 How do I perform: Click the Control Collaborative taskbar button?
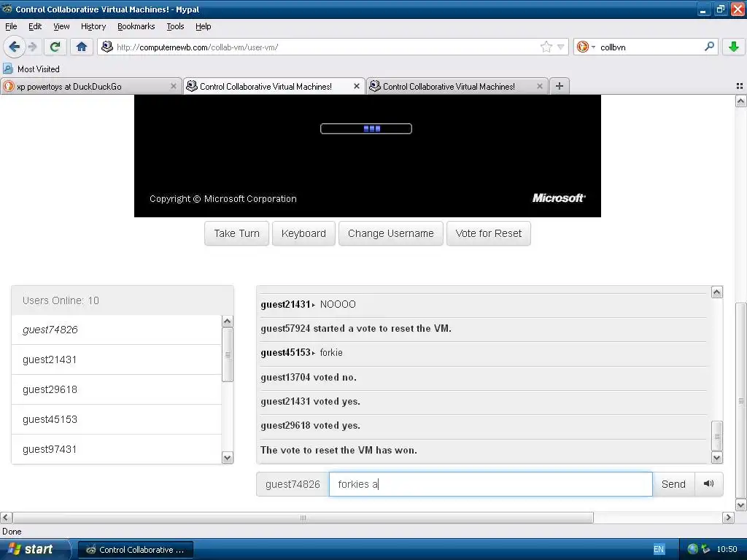[x=135, y=550]
